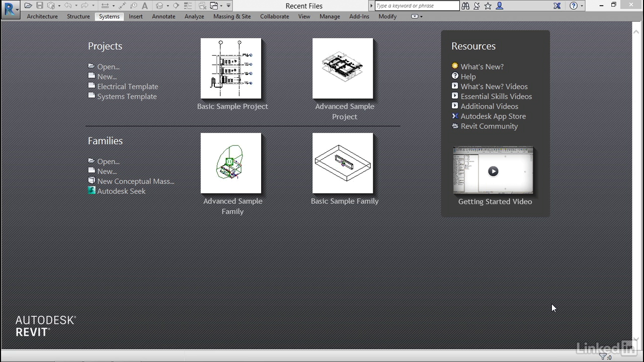The height and width of the screenshot is (362, 644).
Task: Click the Help question mark icon
Action: pyautogui.click(x=574, y=6)
